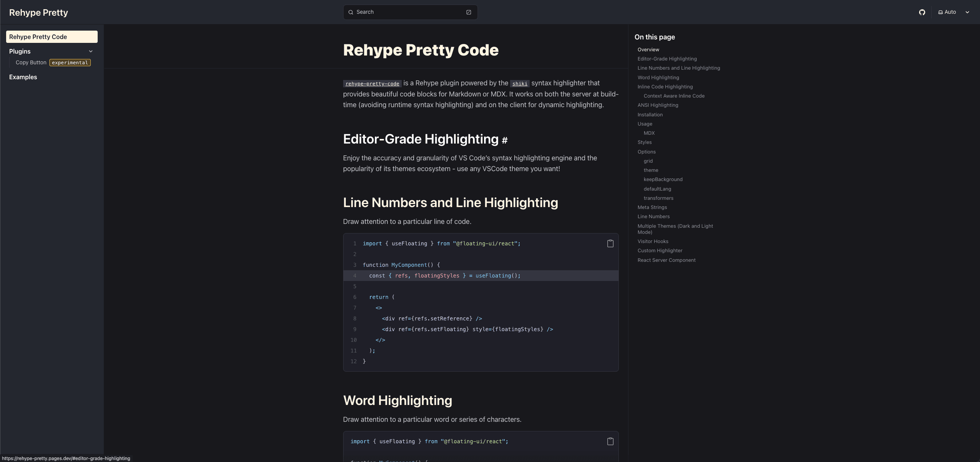Image resolution: width=980 pixels, height=462 pixels.
Task: Jump to Context Aware Inline Code entry
Action: [674, 96]
